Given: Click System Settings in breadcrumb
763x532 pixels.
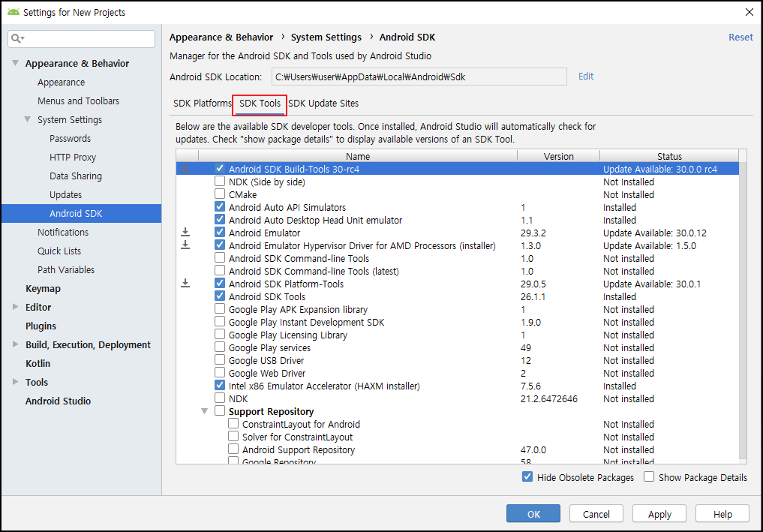Looking at the screenshot, I should (326, 37).
